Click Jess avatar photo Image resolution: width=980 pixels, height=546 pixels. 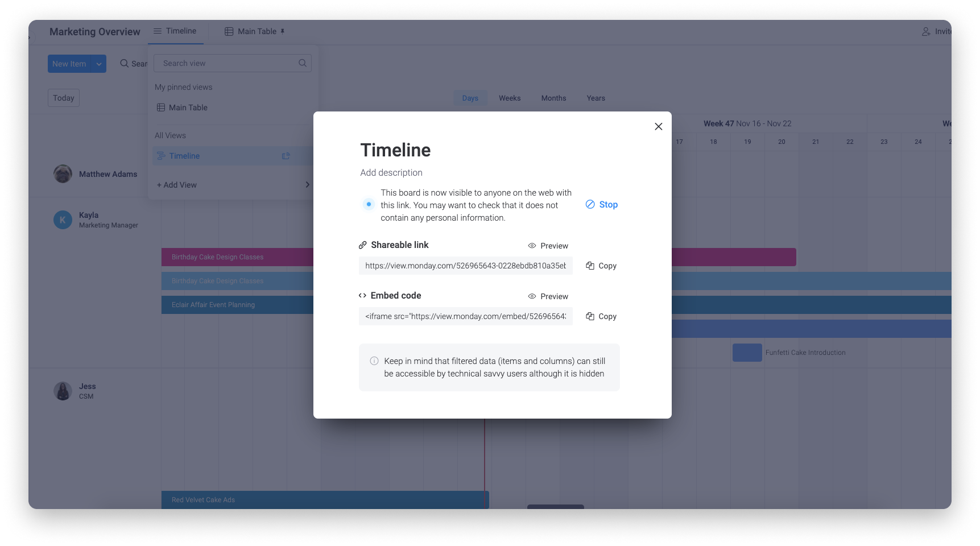(63, 391)
